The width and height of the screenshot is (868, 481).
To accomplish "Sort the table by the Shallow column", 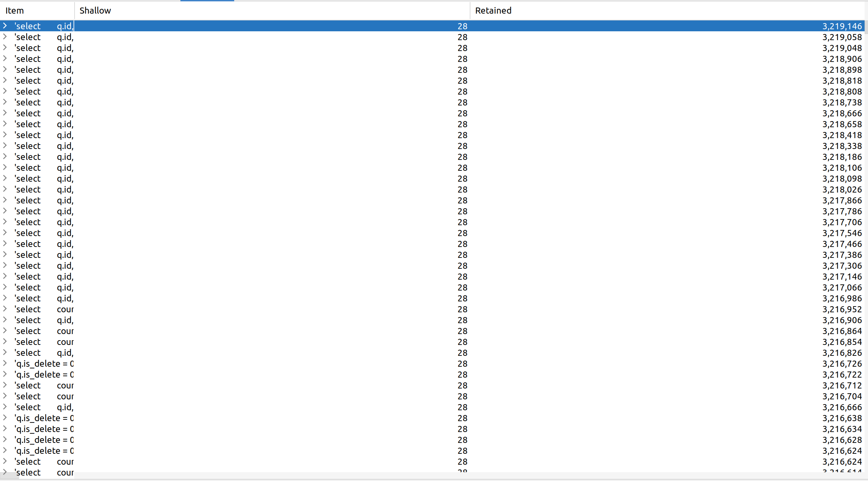I will point(95,11).
